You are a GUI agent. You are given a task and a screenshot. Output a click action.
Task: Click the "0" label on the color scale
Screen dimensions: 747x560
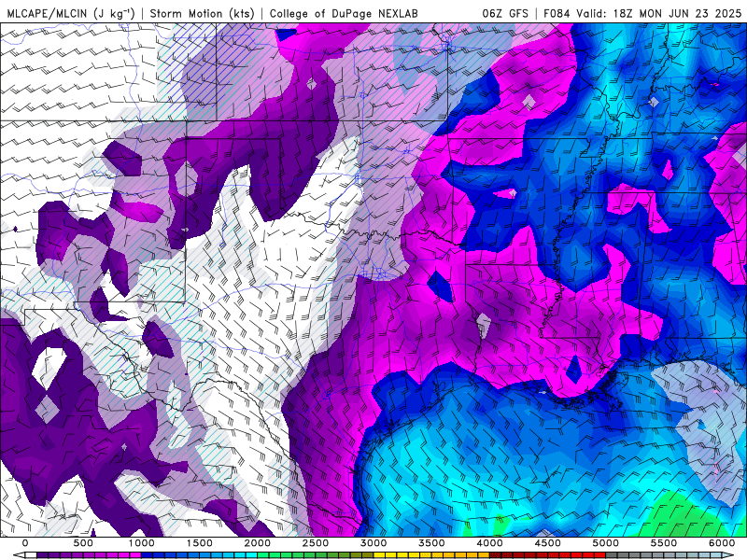[x=25, y=543]
